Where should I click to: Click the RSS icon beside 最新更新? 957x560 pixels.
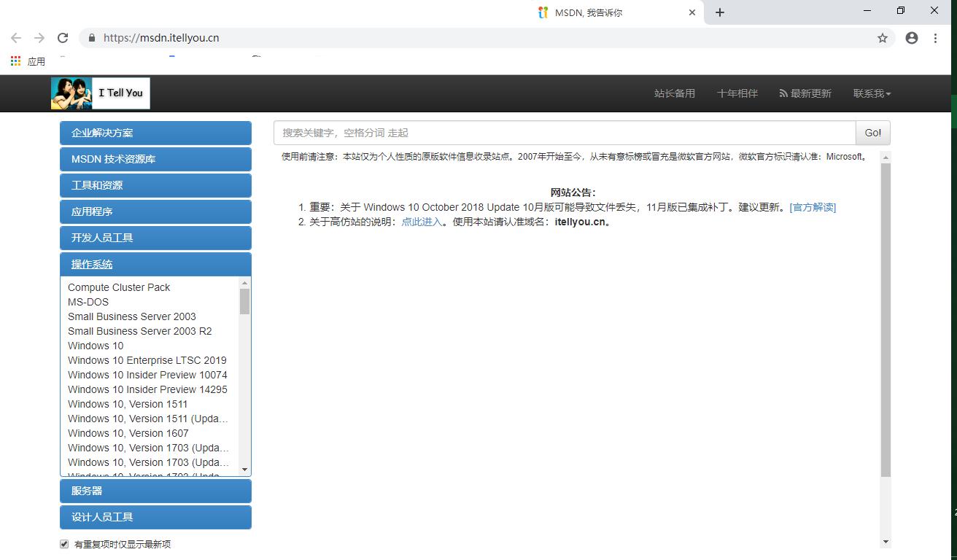click(x=782, y=93)
